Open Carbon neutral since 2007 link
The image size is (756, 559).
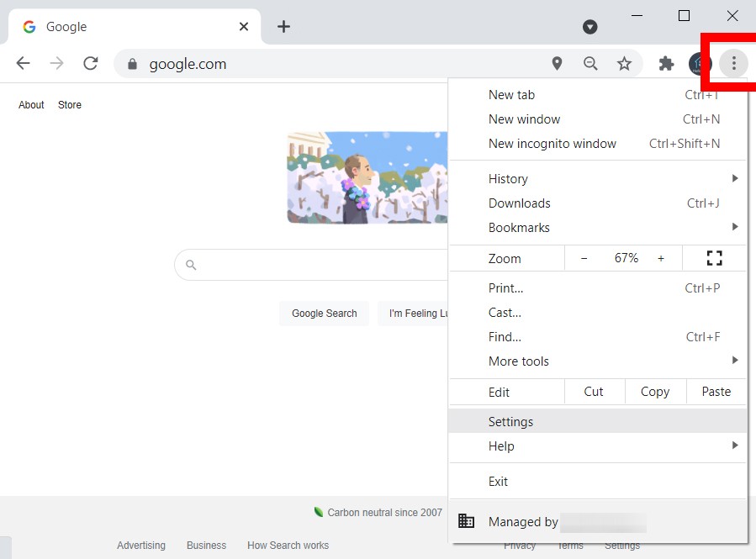[x=378, y=512]
